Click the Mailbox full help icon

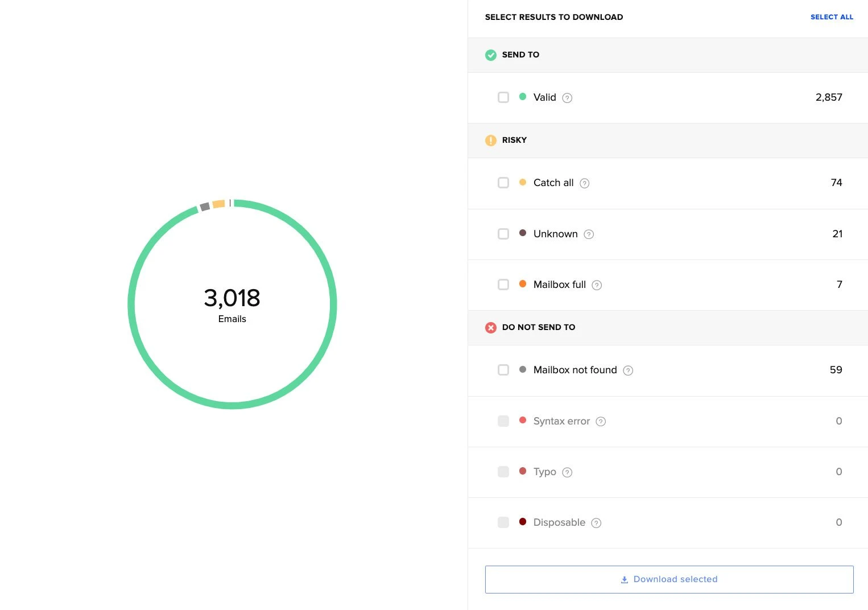pos(597,285)
